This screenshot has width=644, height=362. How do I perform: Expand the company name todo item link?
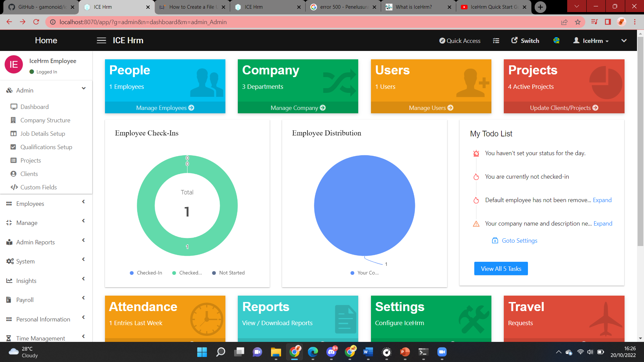[603, 224]
